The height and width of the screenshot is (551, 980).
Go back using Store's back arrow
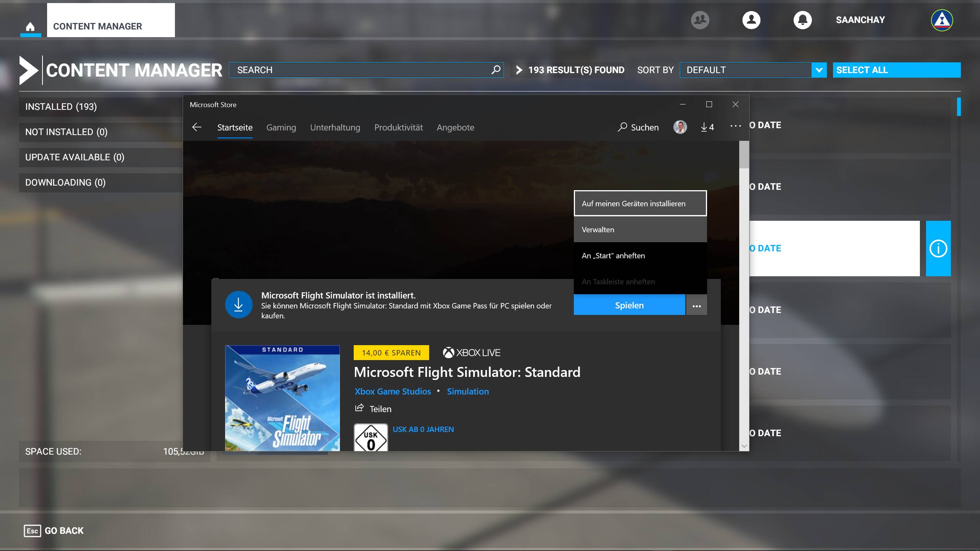point(197,127)
